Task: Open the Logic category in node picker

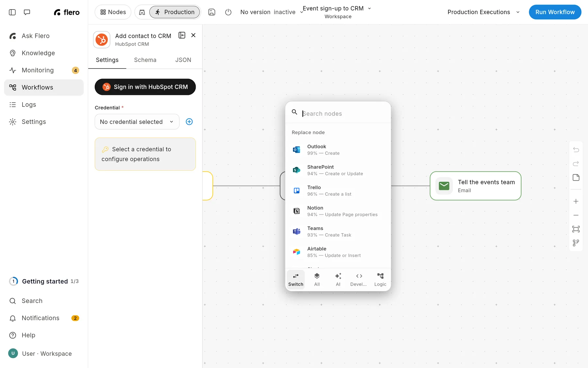Action: 380,280
